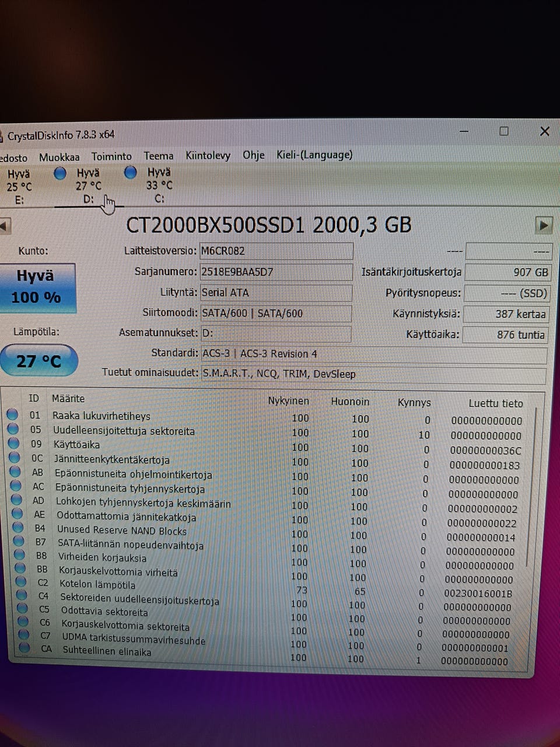Open the Toiminto menu

click(x=111, y=156)
